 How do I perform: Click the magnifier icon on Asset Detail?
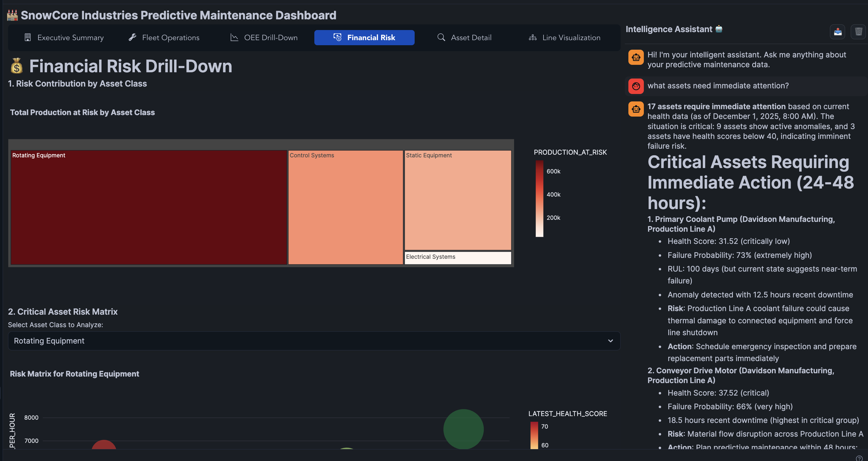(441, 37)
